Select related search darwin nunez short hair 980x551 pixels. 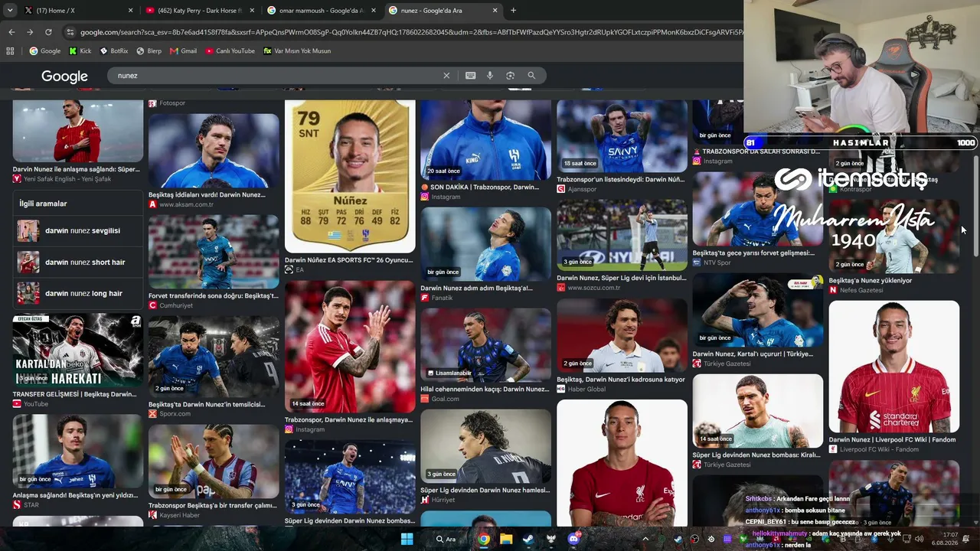click(77, 262)
